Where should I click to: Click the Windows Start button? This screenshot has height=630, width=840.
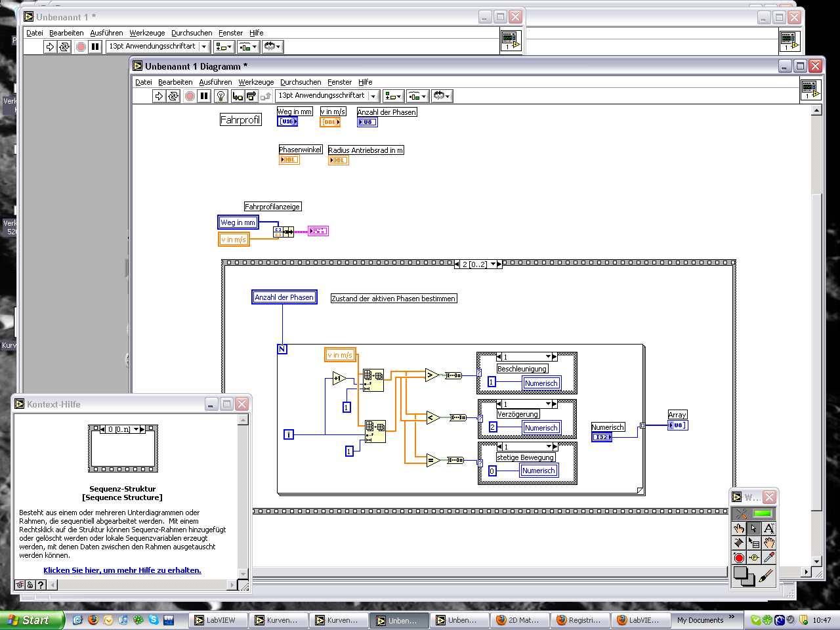click(31, 620)
